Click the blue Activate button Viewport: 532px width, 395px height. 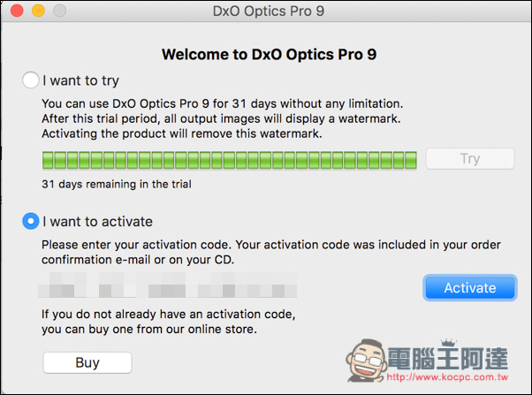tap(470, 288)
